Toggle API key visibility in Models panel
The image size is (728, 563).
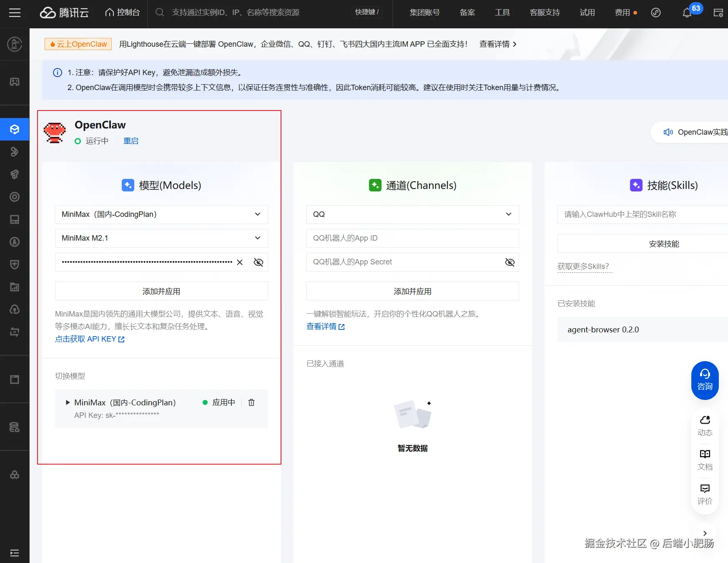[259, 262]
